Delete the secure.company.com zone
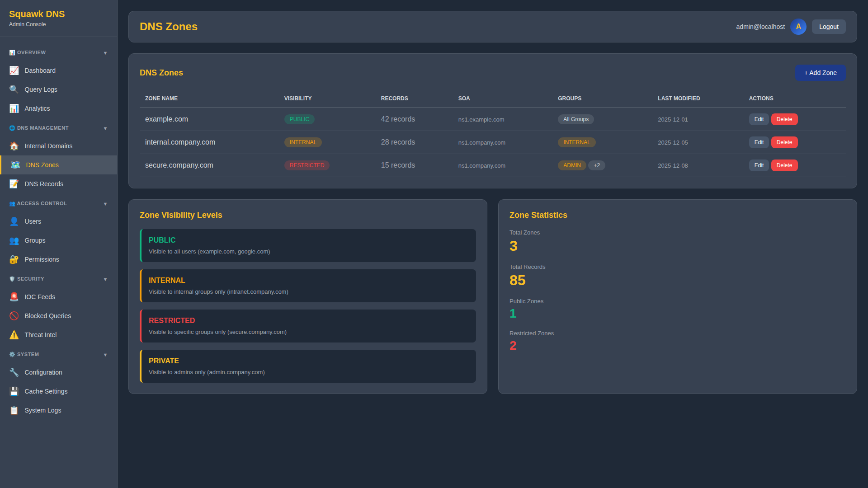The image size is (868, 488). click(x=784, y=165)
